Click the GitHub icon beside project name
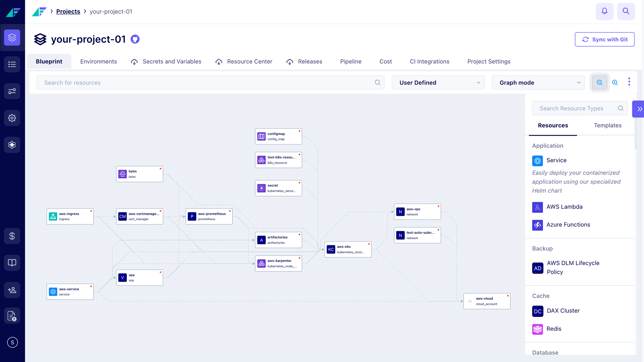Screen dimensions: 644x362 coord(135,39)
